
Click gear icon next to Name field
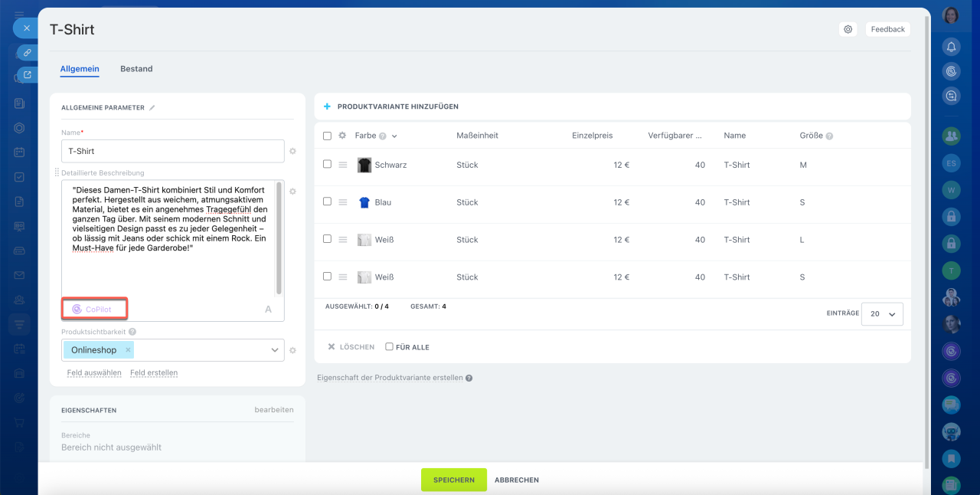(292, 152)
